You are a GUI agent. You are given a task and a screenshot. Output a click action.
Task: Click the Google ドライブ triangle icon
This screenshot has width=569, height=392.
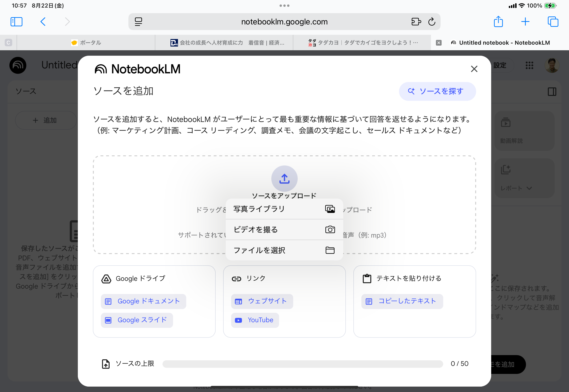(x=106, y=279)
